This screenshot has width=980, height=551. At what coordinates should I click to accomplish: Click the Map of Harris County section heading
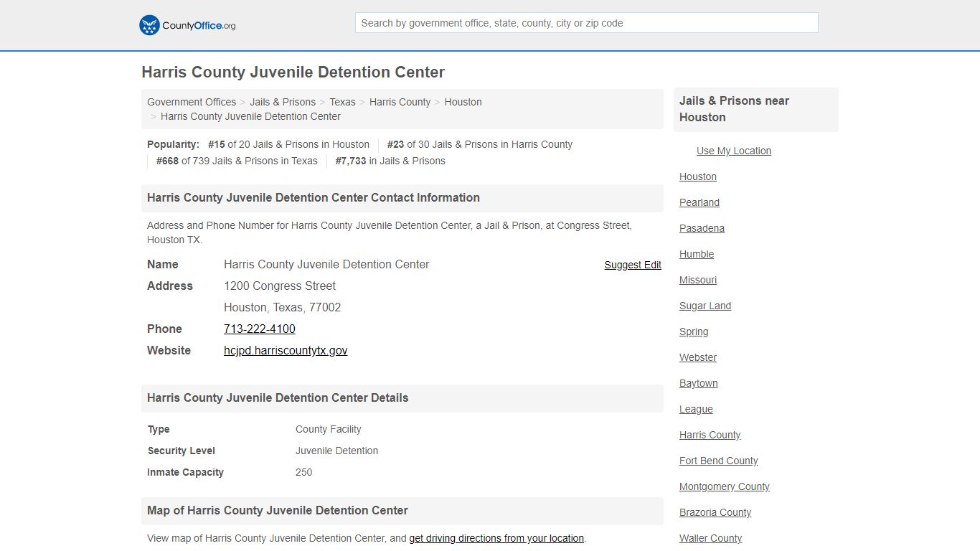pos(278,510)
